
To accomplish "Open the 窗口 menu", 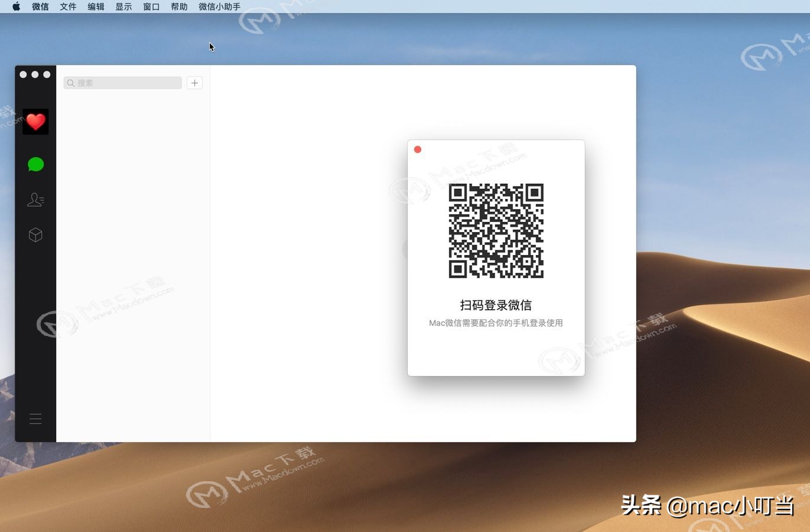I will tap(151, 6).
